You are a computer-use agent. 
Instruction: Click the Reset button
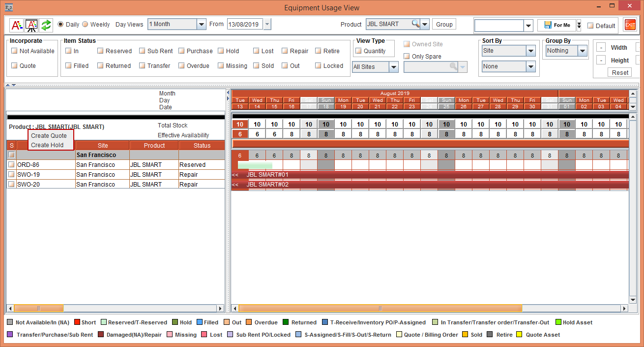pos(620,72)
